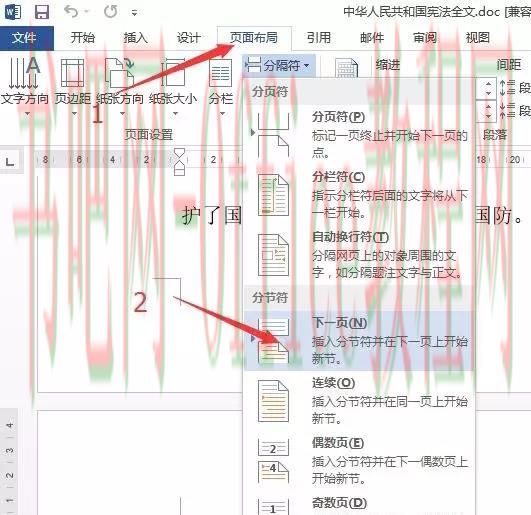Open 页边距 margins tool
The height and width of the screenshot is (515, 531).
[73, 86]
